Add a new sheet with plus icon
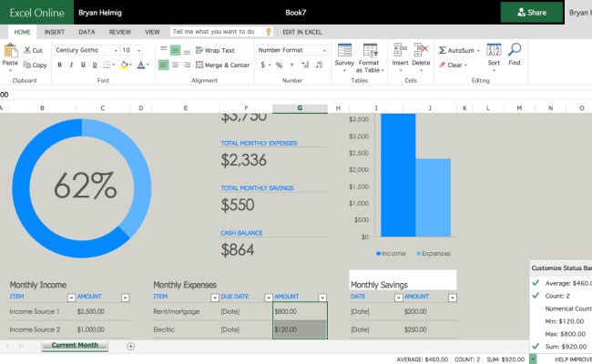Screen dimensions: 592x364 pos(130,347)
